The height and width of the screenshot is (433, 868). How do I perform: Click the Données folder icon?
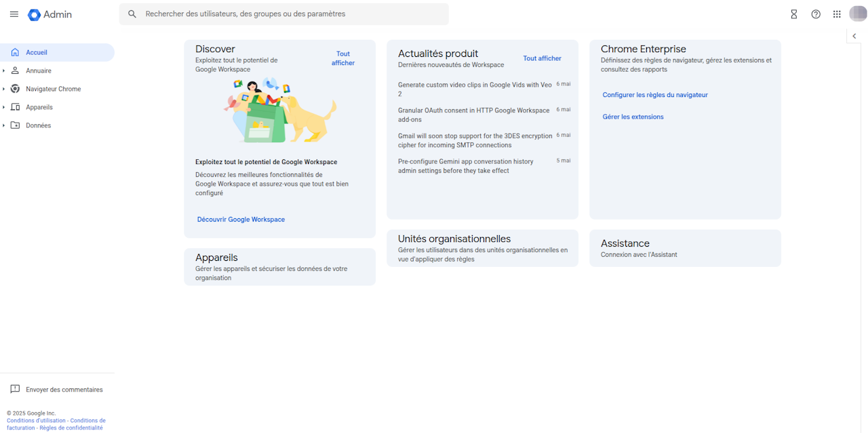(x=15, y=125)
